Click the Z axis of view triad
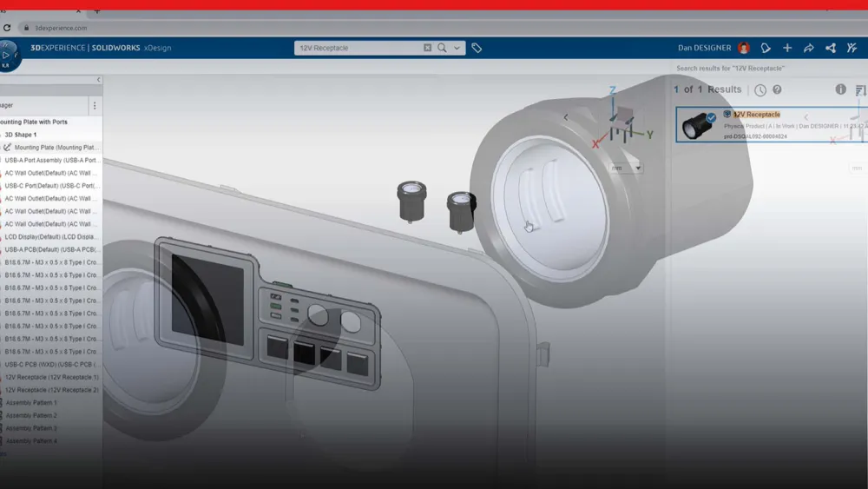 (613, 90)
